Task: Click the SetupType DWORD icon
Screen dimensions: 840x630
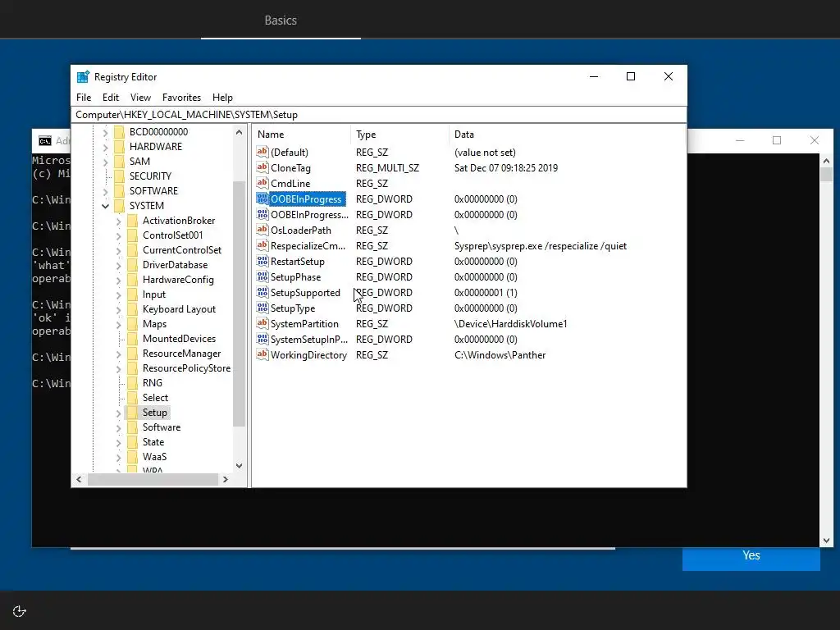Action: [262, 308]
